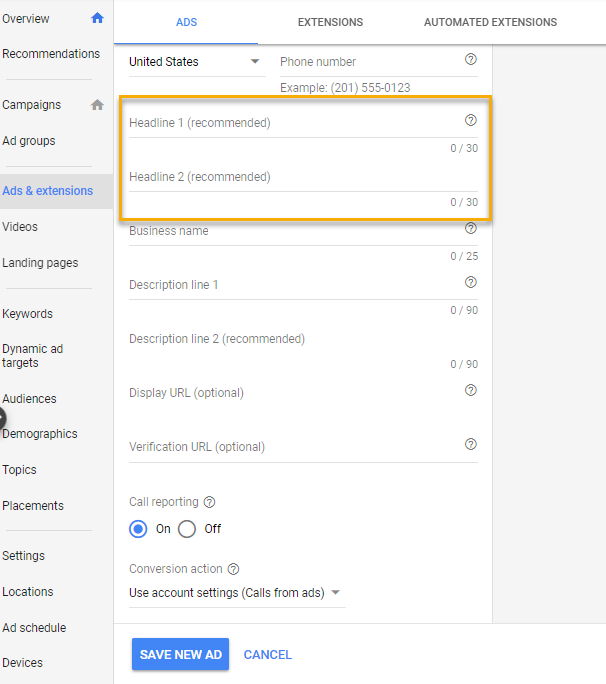Click help icon beside Call reporting
606x684 pixels.
209,503
